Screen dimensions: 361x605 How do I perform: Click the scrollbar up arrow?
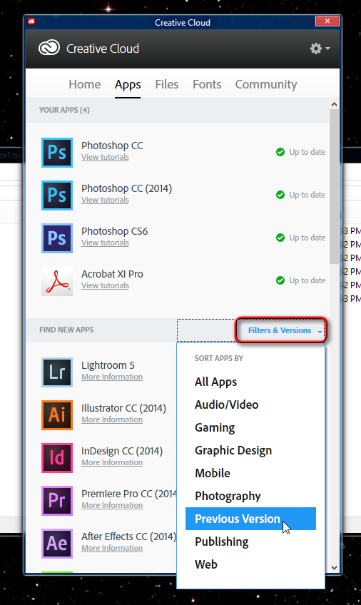[334, 104]
